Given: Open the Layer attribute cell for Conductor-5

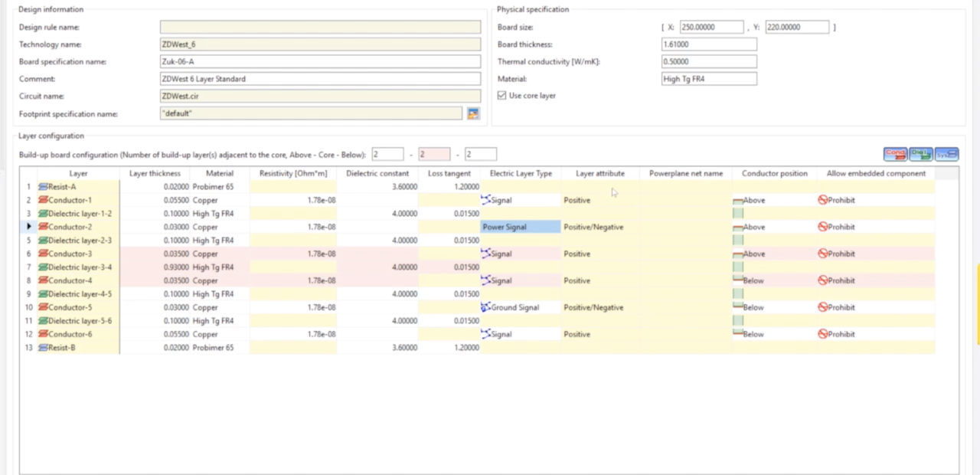Looking at the screenshot, I should coord(600,307).
